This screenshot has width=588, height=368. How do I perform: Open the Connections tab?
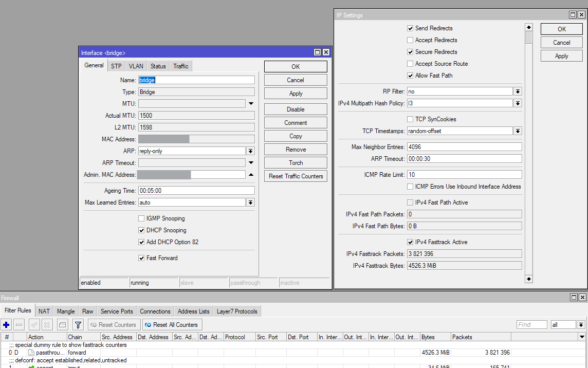155,311
